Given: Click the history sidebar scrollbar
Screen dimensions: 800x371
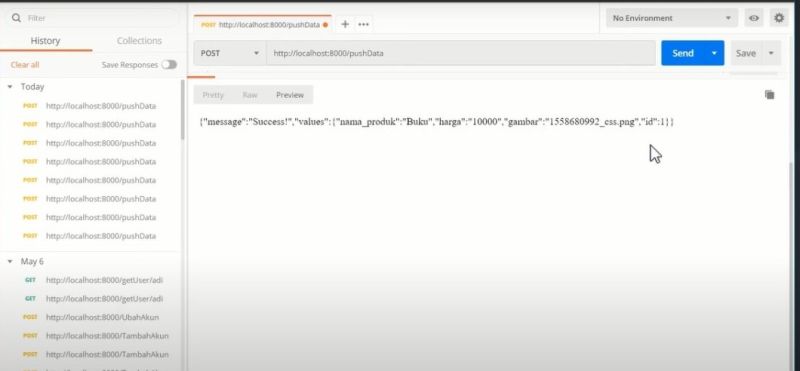Looking at the screenshot, I should pos(183,110).
